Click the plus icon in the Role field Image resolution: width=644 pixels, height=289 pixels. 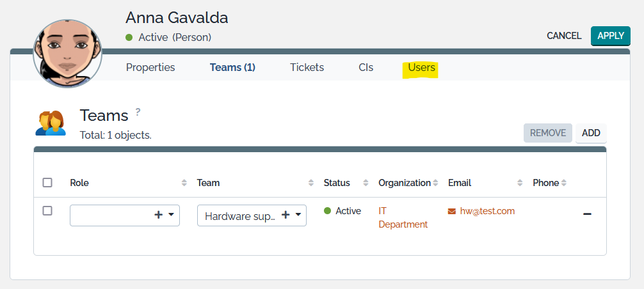click(x=158, y=215)
